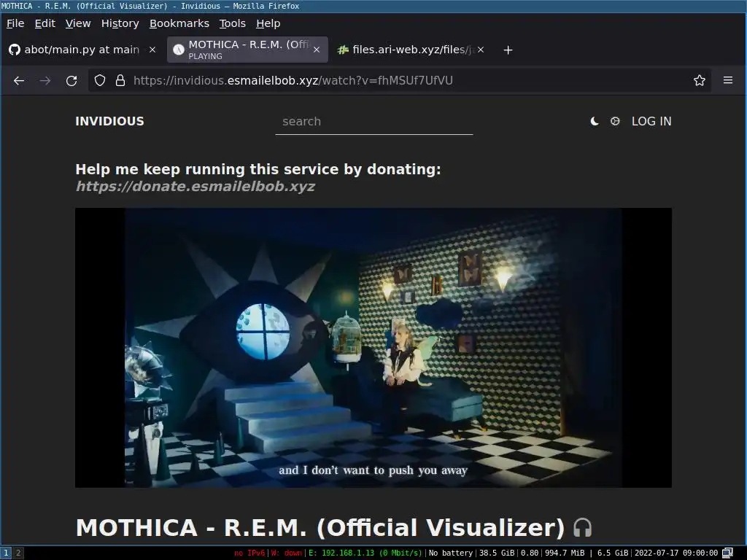
Task: Click the Invidious search field
Action: tap(374, 122)
